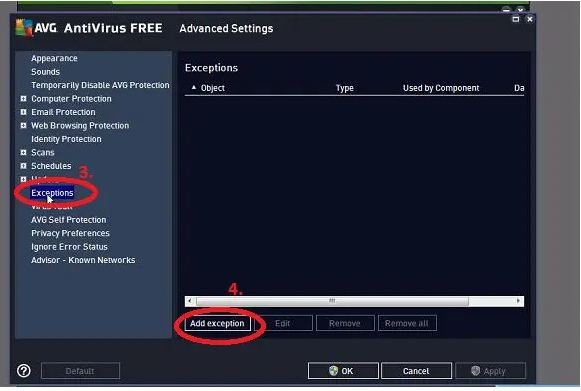Click the Add exception button
This screenshot has width=581, height=391.
coord(218,323)
